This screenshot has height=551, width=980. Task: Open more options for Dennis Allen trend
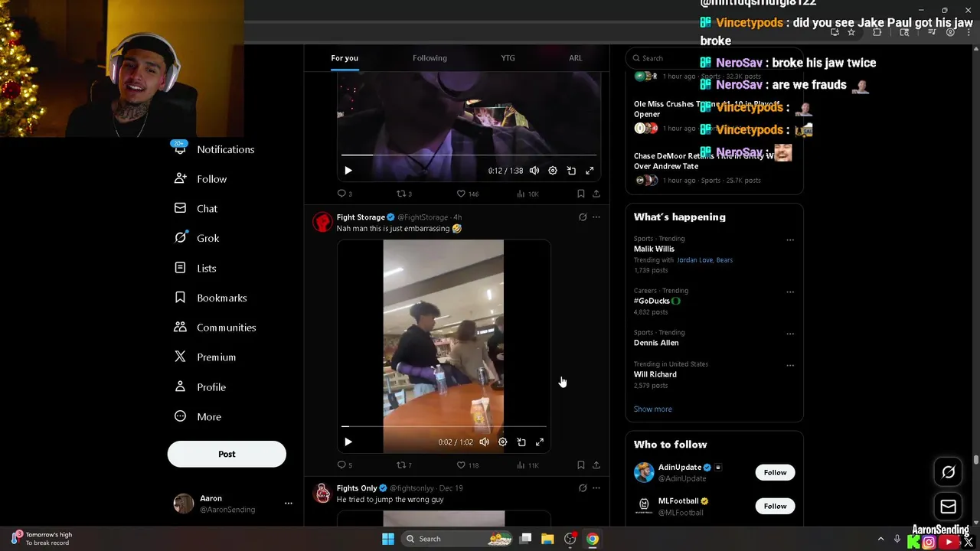pyautogui.click(x=790, y=334)
